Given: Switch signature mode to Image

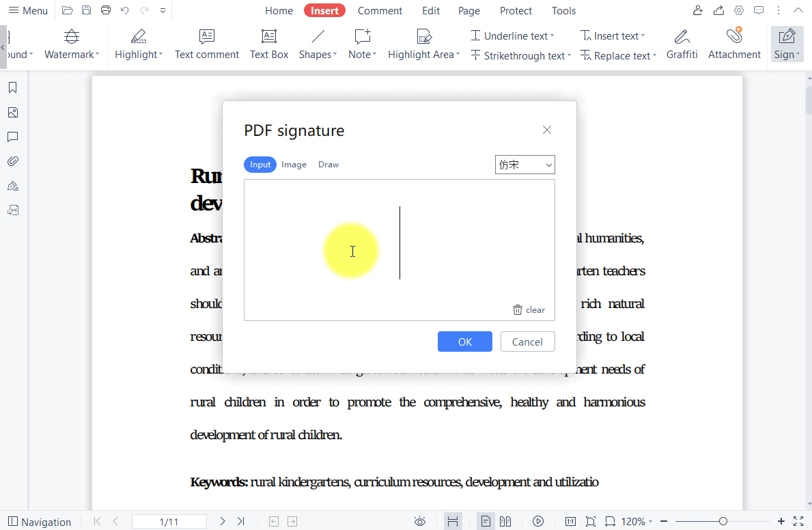Looking at the screenshot, I should coord(294,164).
